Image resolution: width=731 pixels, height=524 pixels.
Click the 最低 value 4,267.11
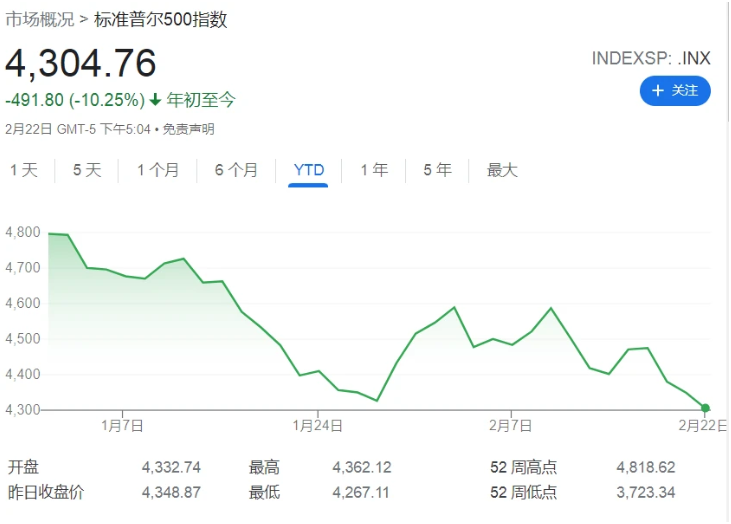[361, 492]
